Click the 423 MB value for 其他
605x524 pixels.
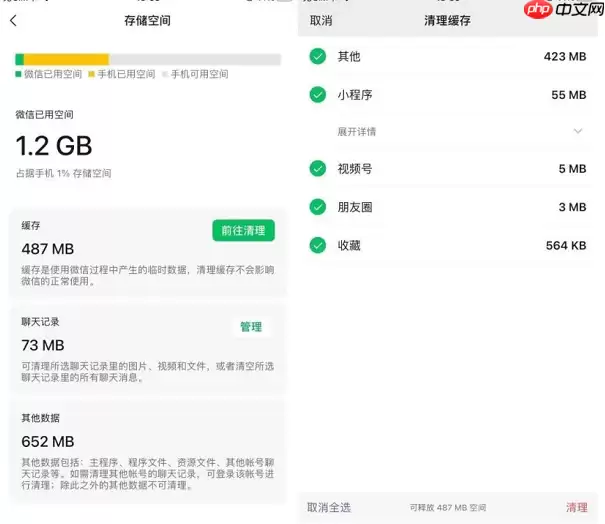click(565, 56)
